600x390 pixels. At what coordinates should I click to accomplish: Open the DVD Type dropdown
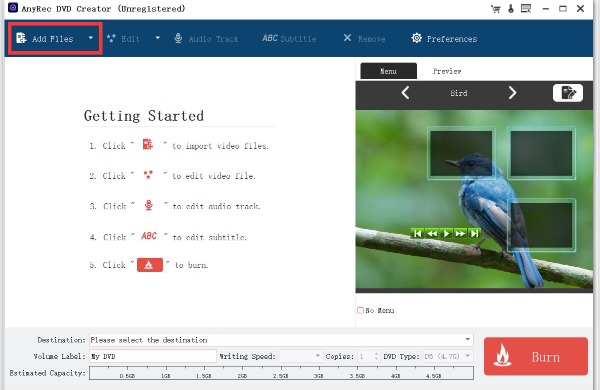tap(448, 356)
